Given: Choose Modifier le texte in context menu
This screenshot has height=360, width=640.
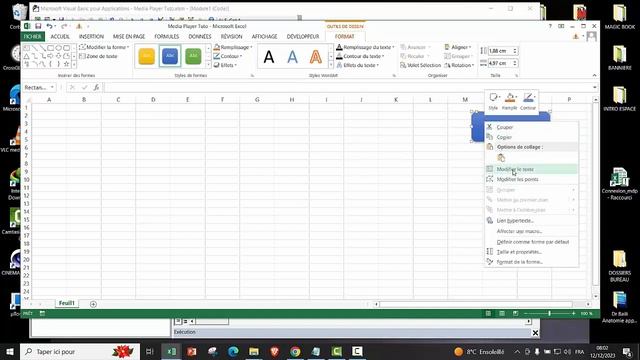Looking at the screenshot, I should pyautogui.click(x=531, y=169).
